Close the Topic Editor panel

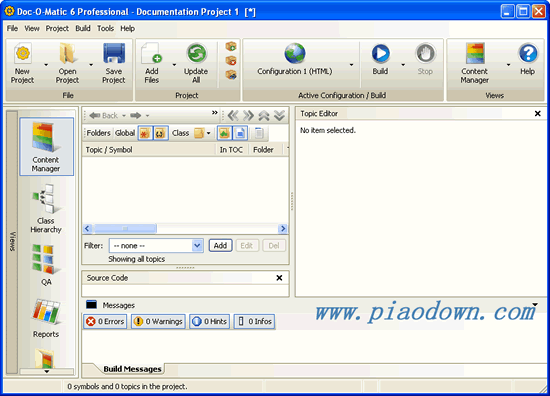[x=537, y=114]
